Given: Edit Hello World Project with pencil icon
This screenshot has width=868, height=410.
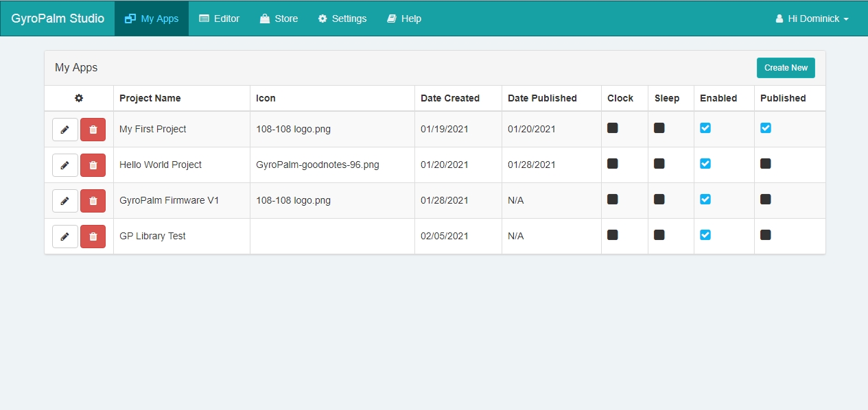Looking at the screenshot, I should pyautogui.click(x=65, y=165).
